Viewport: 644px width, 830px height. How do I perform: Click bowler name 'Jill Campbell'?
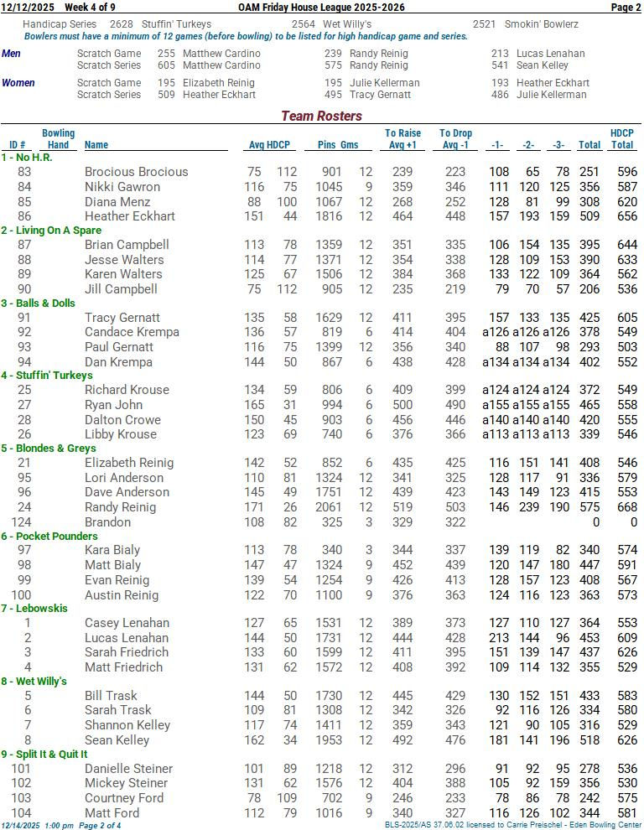[122, 289]
